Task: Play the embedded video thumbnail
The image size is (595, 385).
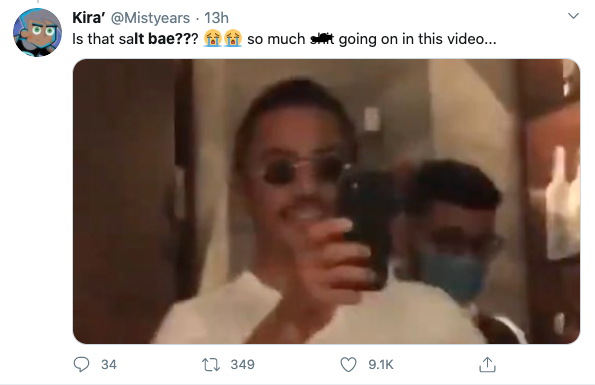Action: pyautogui.click(x=326, y=201)
